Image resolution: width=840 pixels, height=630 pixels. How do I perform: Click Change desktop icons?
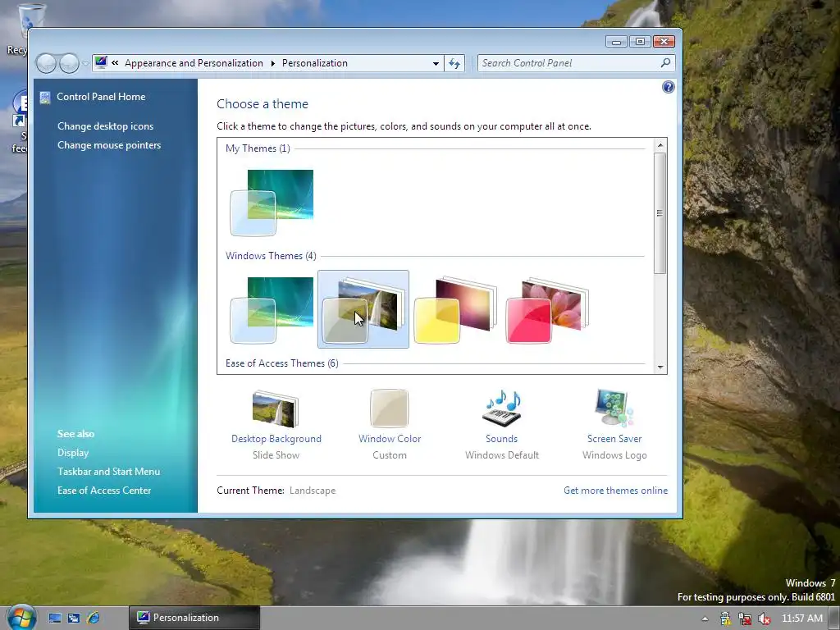pos(106,126)
